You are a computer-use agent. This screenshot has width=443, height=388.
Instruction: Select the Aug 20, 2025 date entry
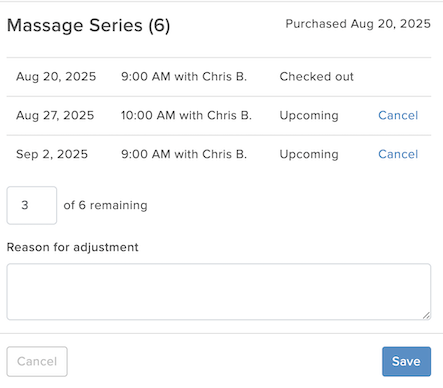(56, 77)
